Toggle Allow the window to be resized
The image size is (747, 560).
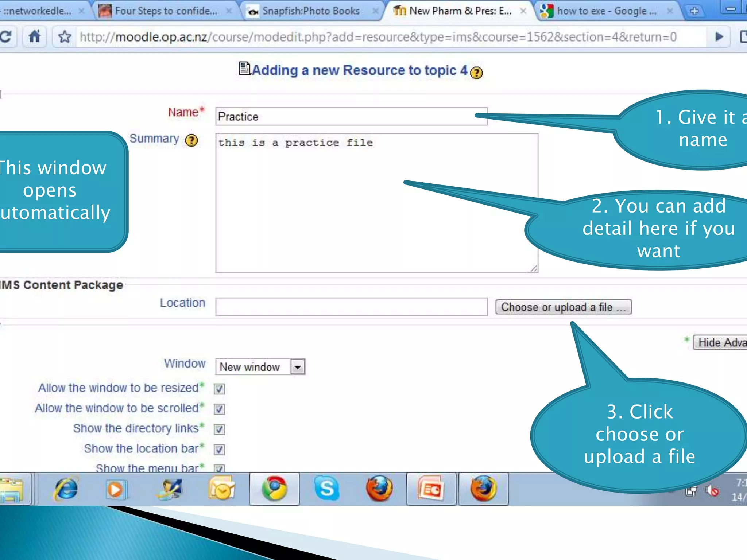219,389
